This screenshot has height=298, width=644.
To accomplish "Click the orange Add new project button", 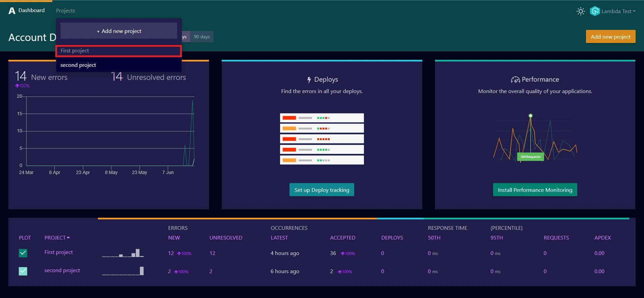I will [610, 37].
